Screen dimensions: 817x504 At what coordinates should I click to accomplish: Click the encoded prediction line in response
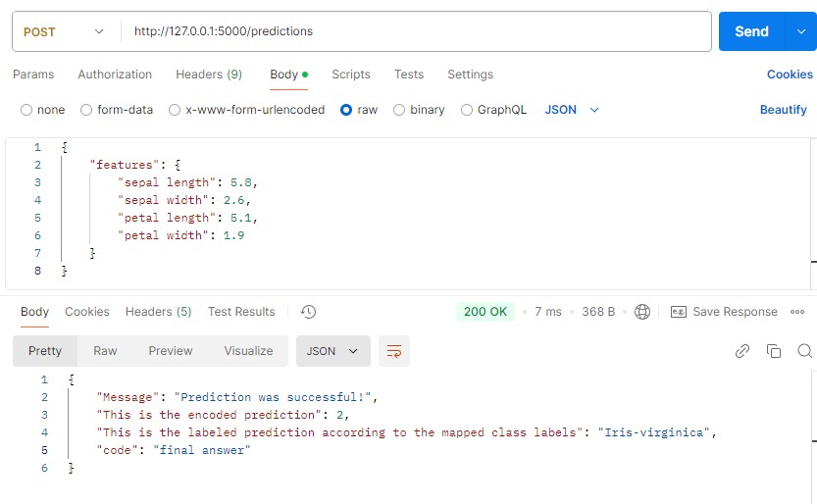tap(223, 415)
